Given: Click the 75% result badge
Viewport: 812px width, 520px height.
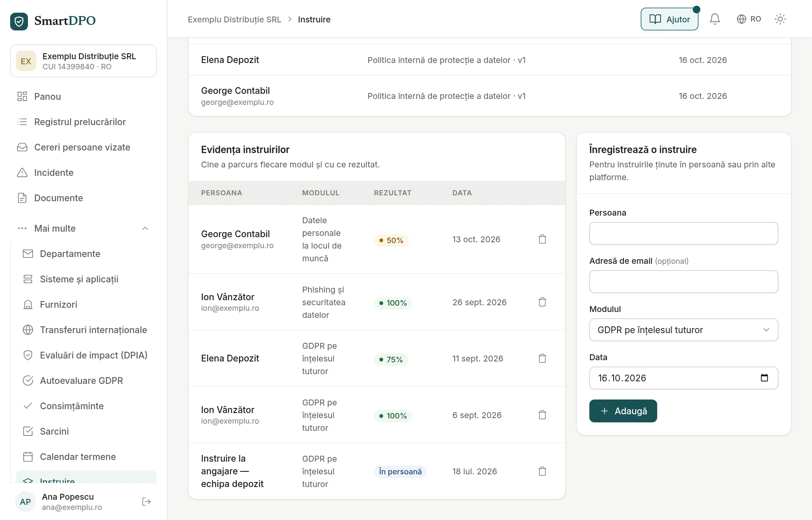Looking at the screenshot, I should pyautogui.click(x=391, y=359).
